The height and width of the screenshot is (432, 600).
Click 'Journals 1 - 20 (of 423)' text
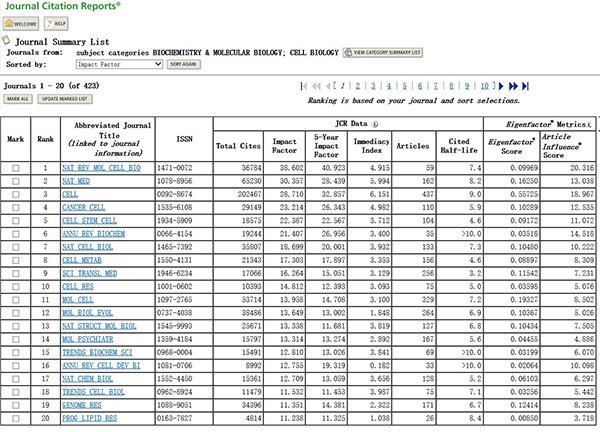point(51,86)
